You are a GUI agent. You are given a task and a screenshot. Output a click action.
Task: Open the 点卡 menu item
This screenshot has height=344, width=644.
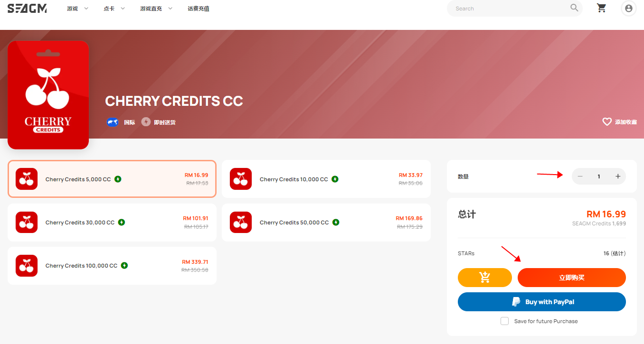(x=109, y=9)
